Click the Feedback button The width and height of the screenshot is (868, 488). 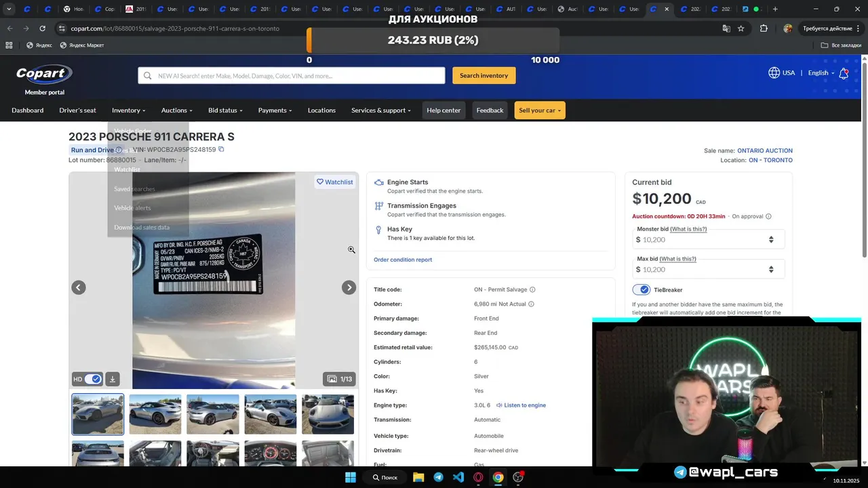pyautogui.click(x=490, y=110)
